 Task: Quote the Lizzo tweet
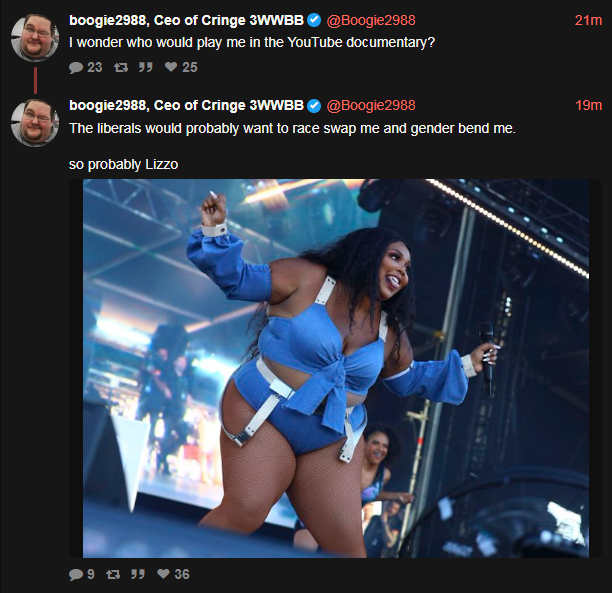[138, 574]
